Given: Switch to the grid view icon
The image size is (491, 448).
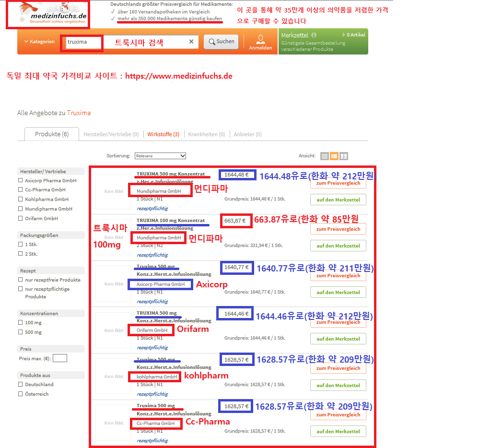Looking at the screenshot, I should (x=344, y=156).
